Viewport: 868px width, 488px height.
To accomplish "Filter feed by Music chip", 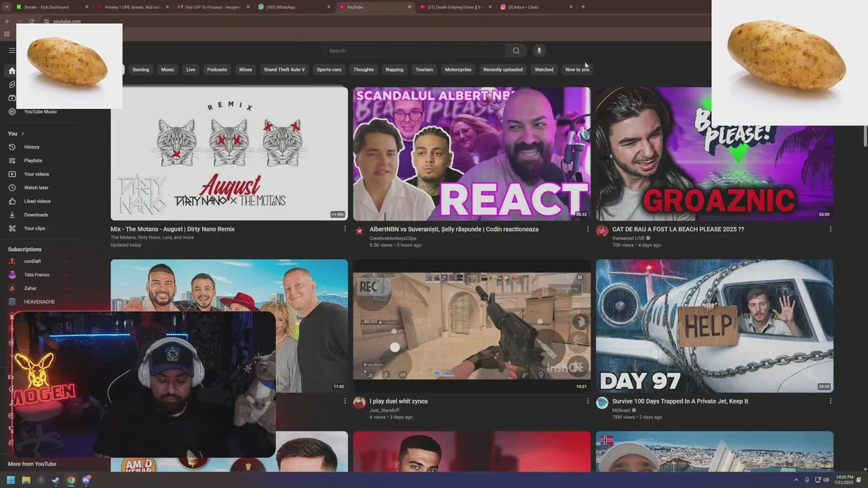I will point(167,70).
